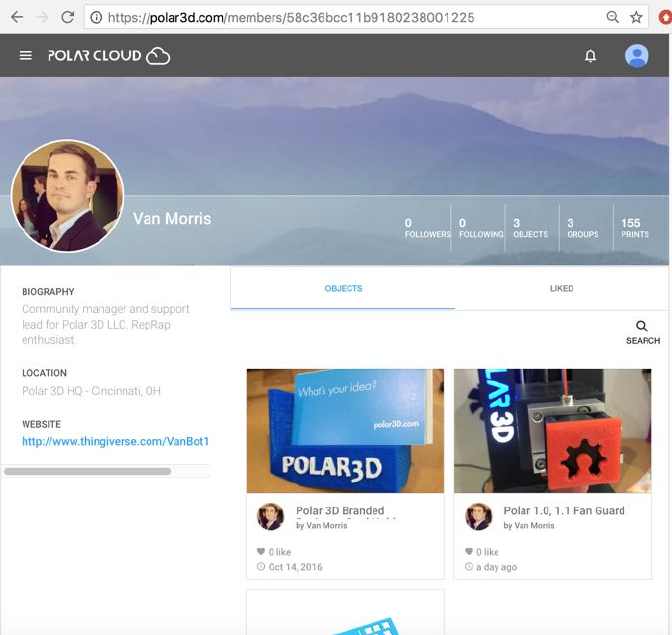The width and height of the screenshot is (672, 635).
Task: Switch to the Objects tab
Action: coord(343,288)
